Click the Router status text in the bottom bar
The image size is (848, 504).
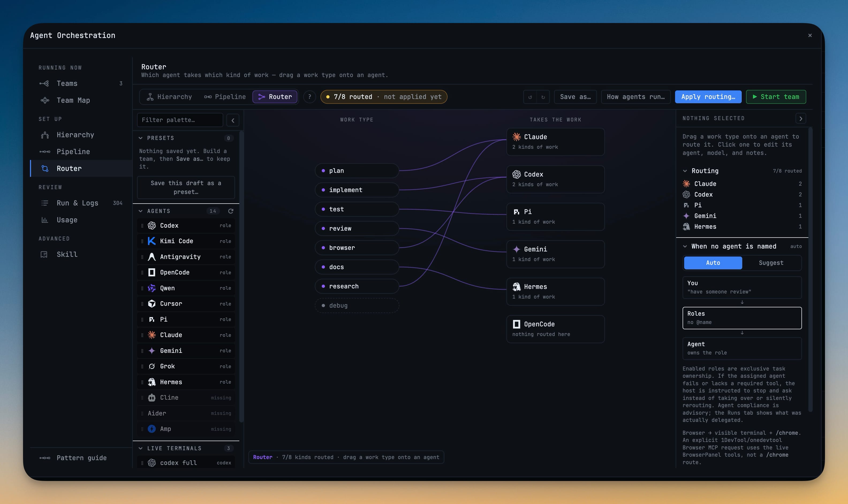[x=346, y=457]
